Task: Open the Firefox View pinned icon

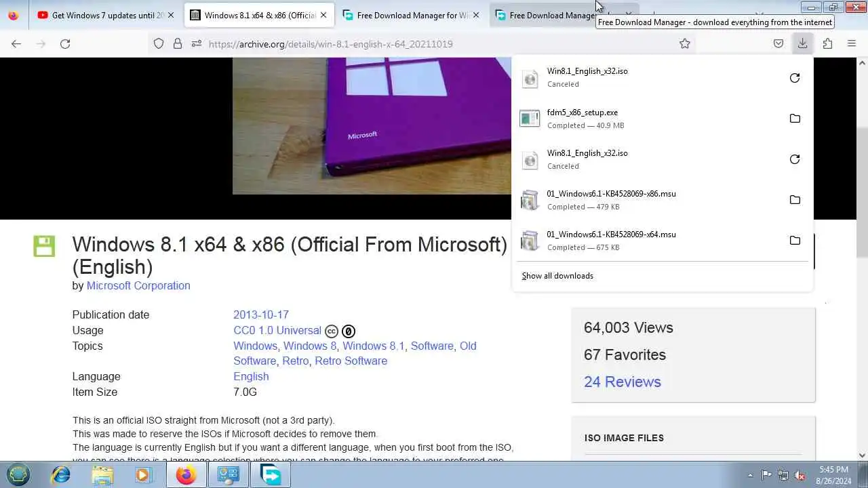Action: click(14, 15)
